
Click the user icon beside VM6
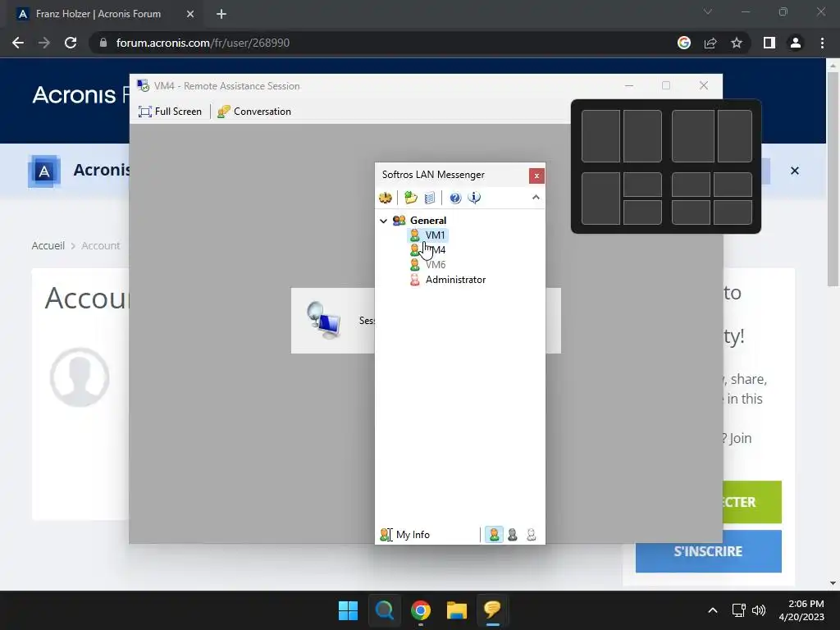[x=414, y=265]
